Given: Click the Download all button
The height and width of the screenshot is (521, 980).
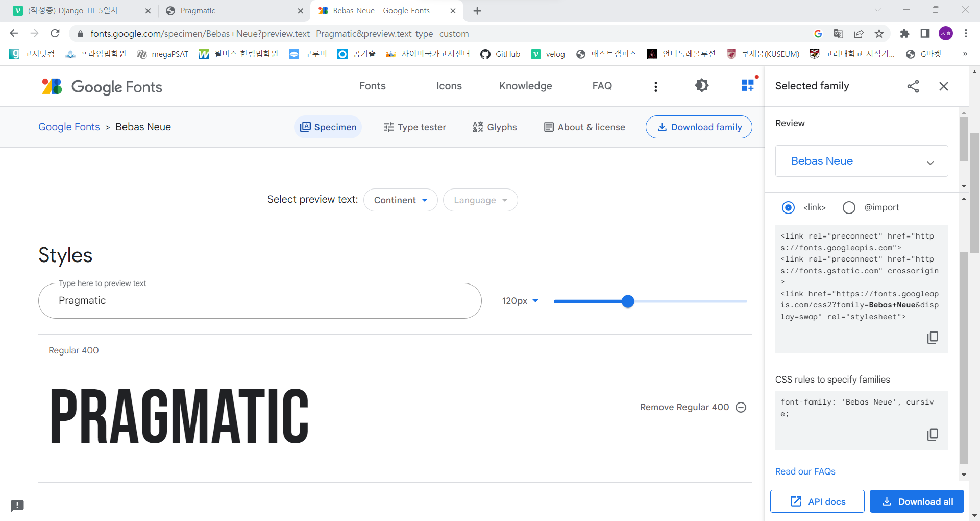Looking at the screenshot, I should click(917, 502).
